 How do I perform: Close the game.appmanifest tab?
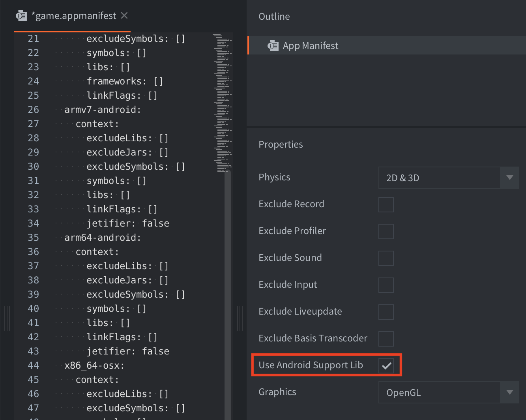coord(124,16)
